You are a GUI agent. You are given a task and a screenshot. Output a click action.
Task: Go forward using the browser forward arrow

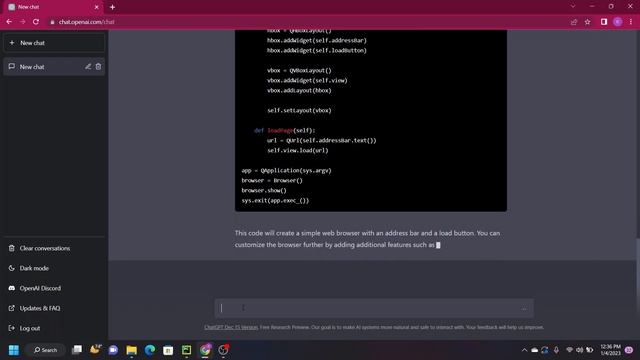(23, 22)
